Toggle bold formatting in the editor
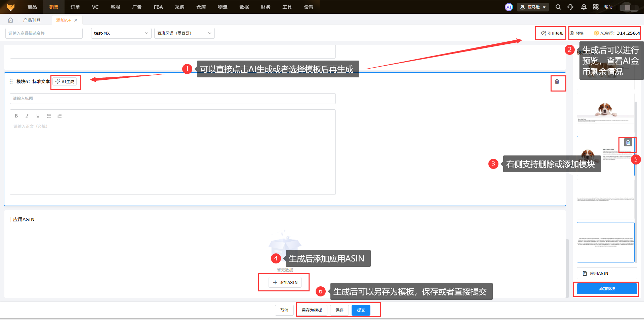644x320 pixels. click(16, 116)
